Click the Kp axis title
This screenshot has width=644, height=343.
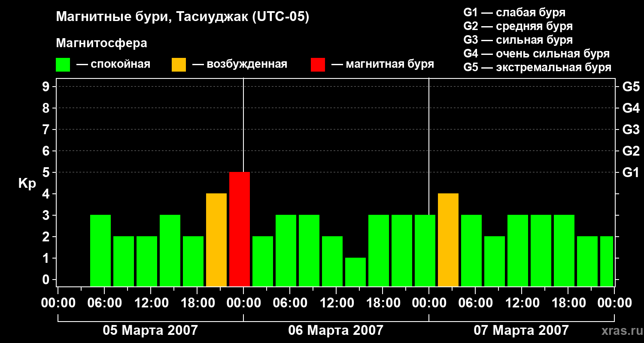pos(27,184)
